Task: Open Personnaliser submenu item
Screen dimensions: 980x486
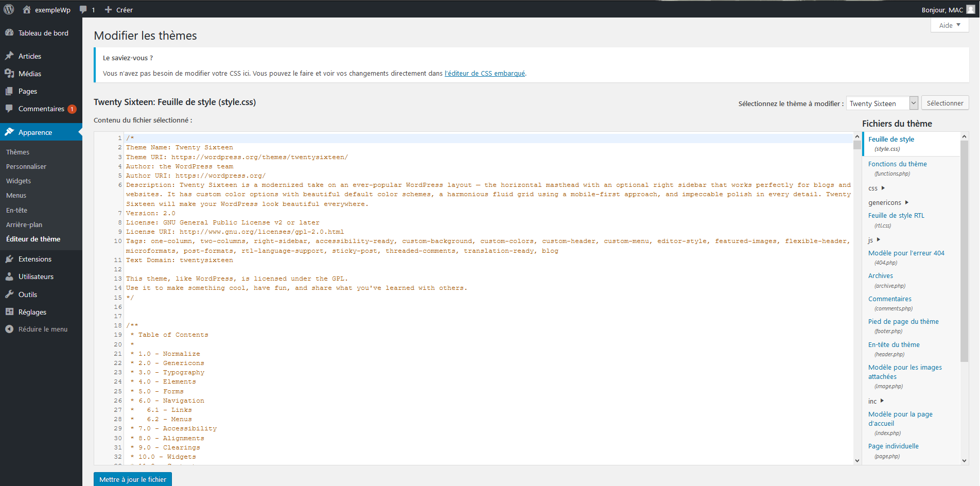Action: (26, 166)
